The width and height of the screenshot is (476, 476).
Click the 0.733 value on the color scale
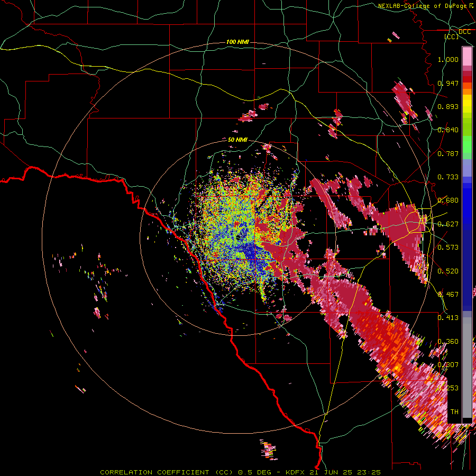(x=448, y=177)
